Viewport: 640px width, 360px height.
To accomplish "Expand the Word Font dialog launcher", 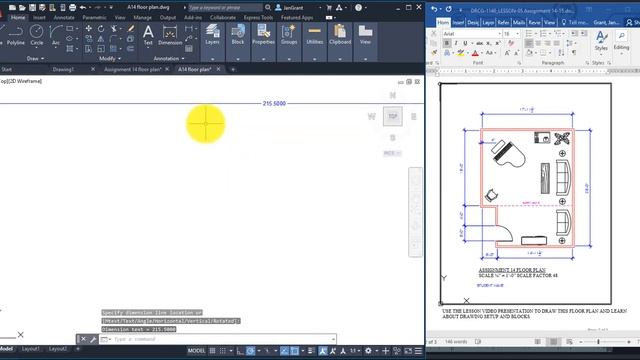I will tap(519, 63).
